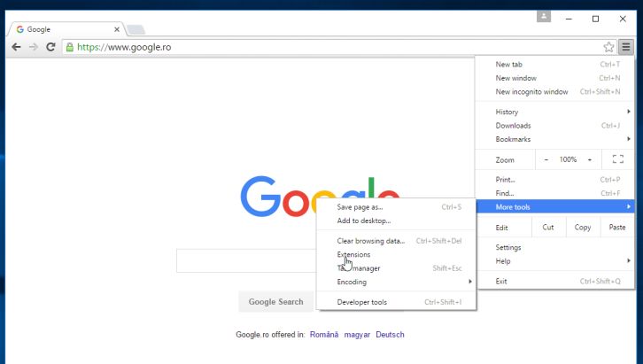Choose Clear browsing data... in submenu

(x=396, y=241)
